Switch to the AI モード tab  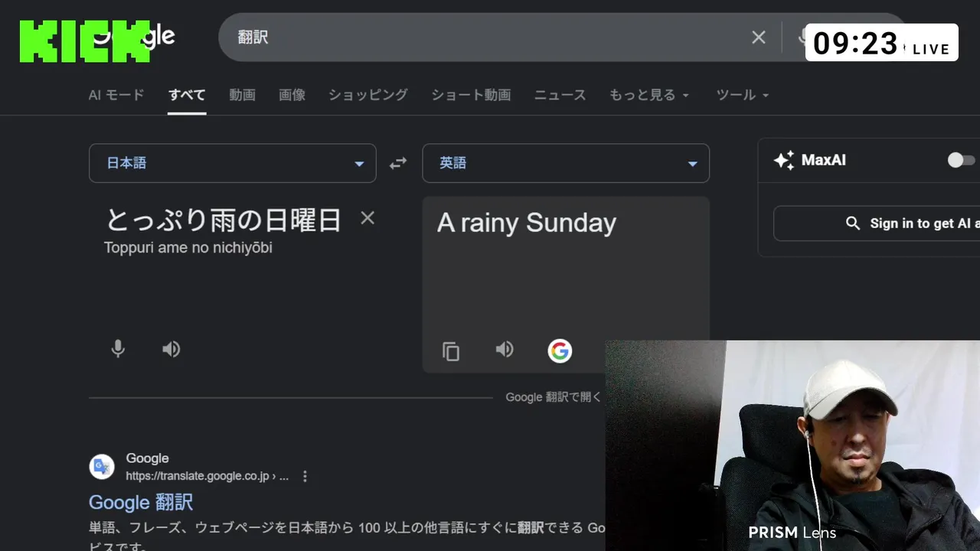[116, 95]
